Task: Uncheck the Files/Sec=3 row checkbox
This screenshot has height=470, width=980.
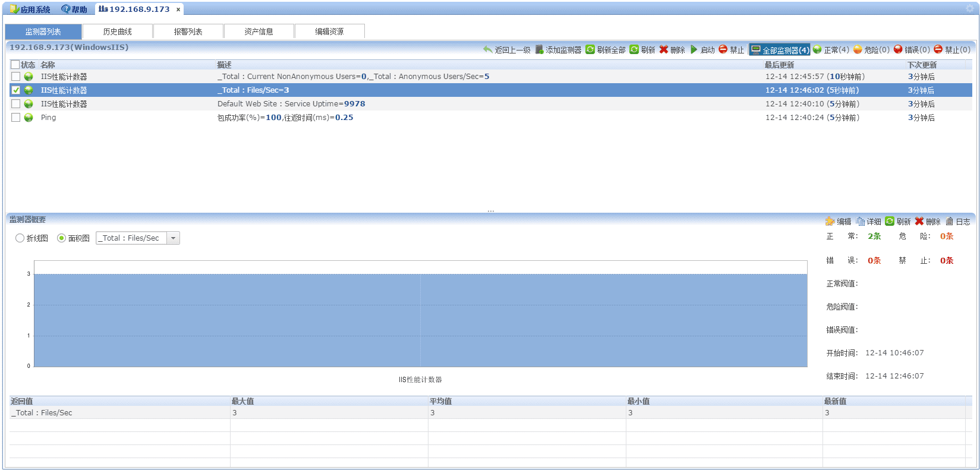Action: click(15, 90)
